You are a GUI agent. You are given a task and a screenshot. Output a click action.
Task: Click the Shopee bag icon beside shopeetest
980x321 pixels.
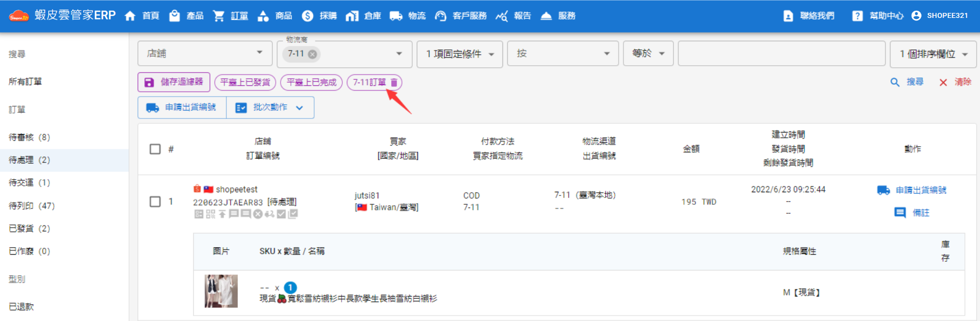[197, 189]
